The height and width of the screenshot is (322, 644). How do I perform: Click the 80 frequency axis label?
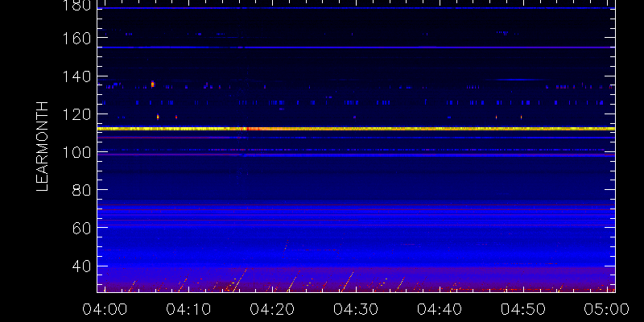coord(81,190)
